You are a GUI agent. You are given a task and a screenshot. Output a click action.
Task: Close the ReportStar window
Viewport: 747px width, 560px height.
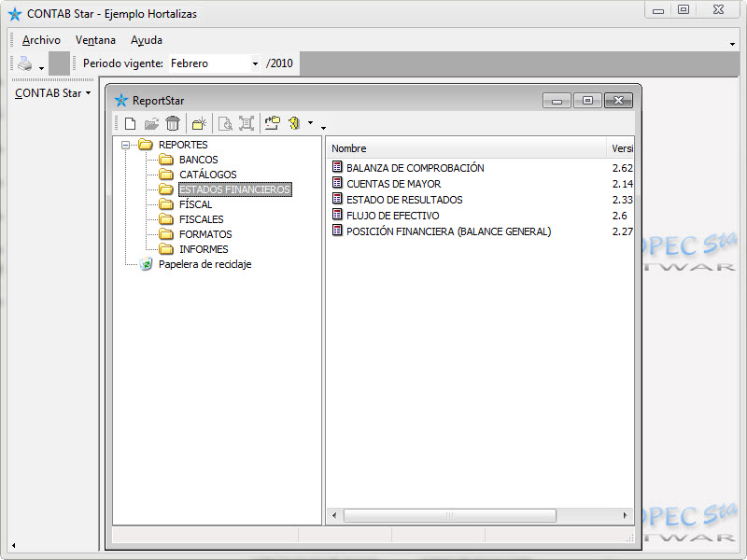click(618, 101)
